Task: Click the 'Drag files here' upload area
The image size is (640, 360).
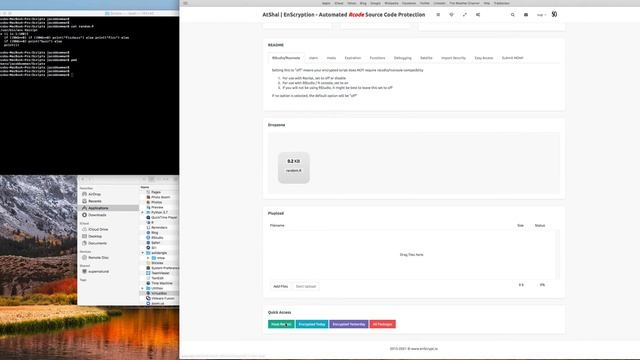Action: (x=411, y=255)
